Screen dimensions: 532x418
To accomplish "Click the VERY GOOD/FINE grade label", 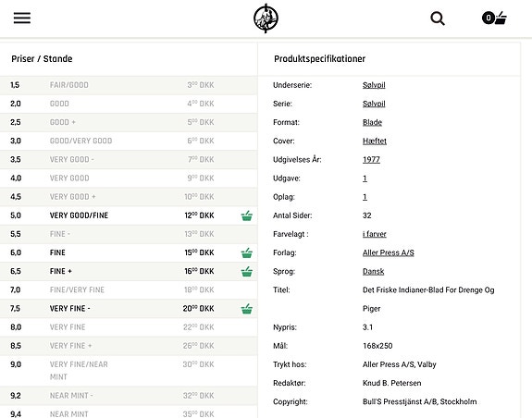I will click(x=79, y=215).
